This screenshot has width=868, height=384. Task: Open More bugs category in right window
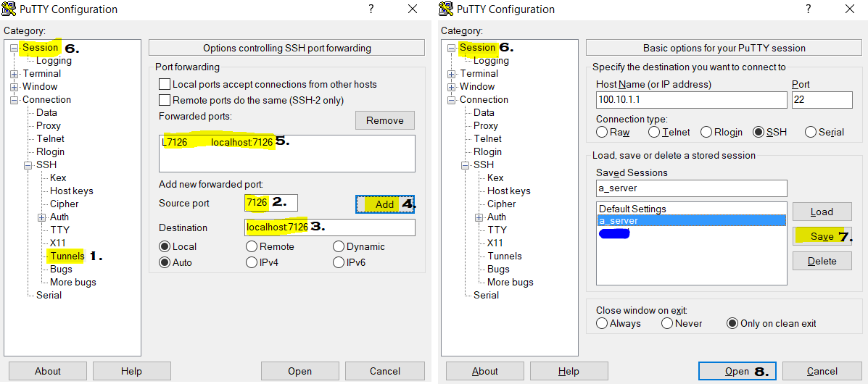[511, 282]
